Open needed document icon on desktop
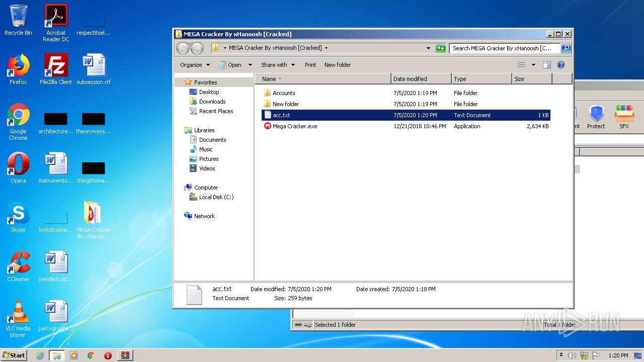 [56, 266]
